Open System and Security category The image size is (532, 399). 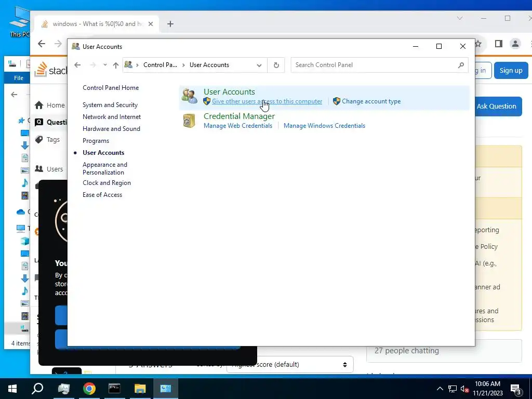click(x=110, y=105)
